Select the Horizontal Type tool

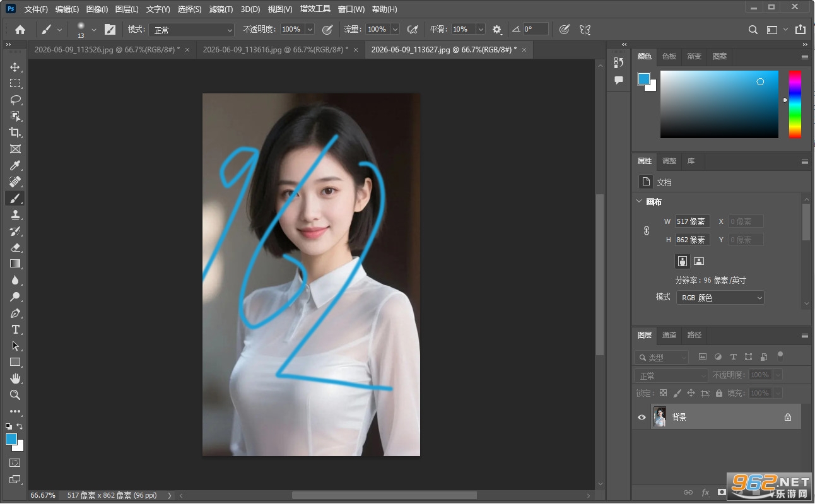[15, 329]
